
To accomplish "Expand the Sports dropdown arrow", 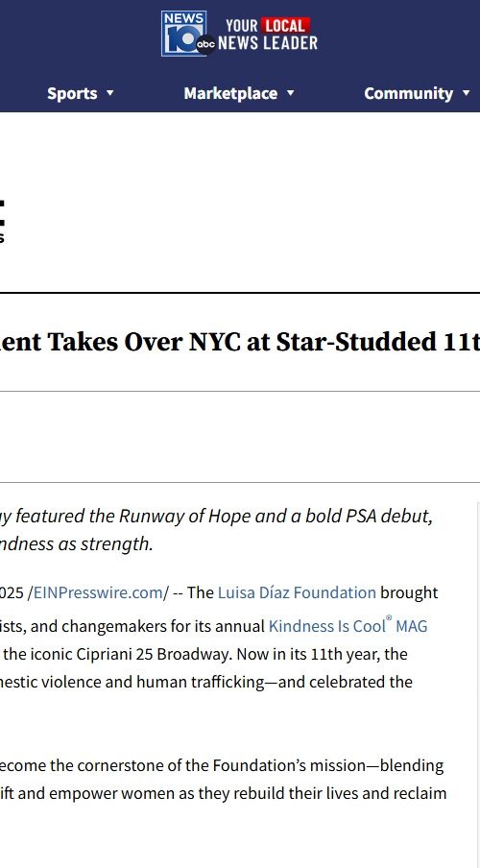I will [x=109, y=93].
